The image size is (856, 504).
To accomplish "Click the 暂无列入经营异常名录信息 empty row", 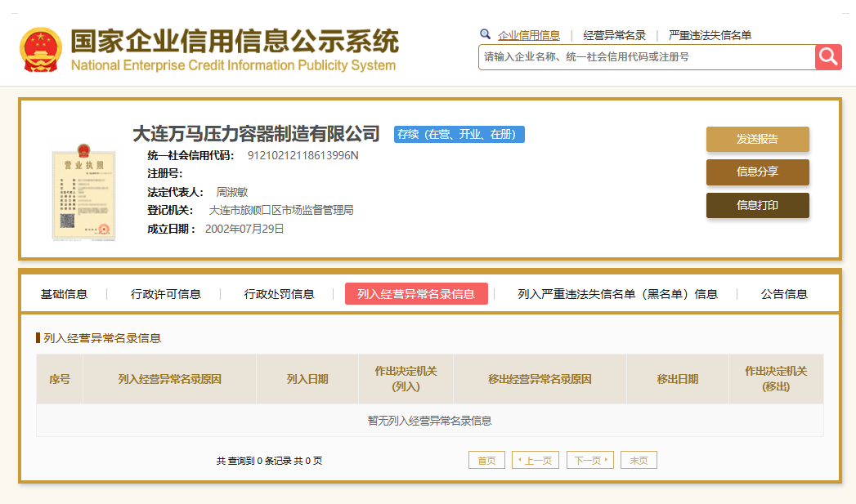I will coord(430,421).
